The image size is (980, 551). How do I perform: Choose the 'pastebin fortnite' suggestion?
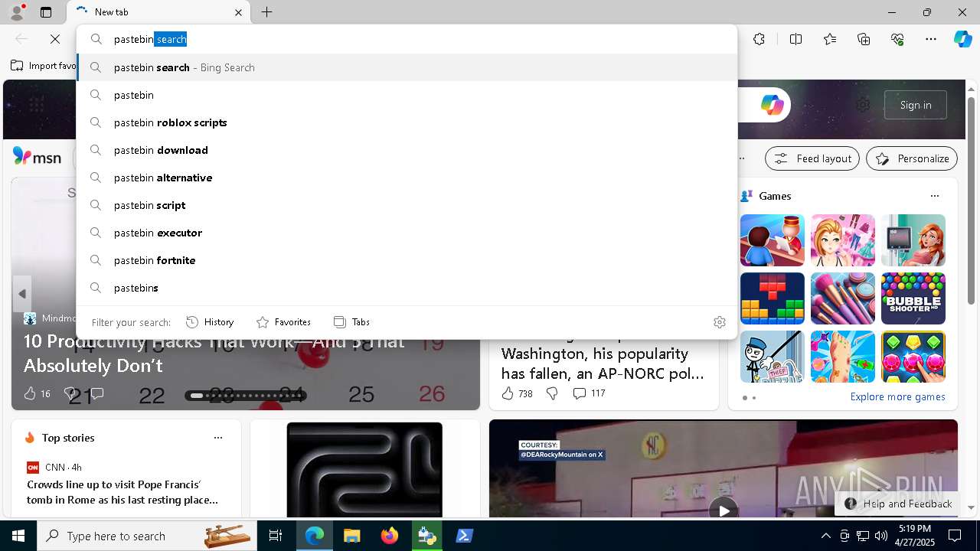click(407, 260)
